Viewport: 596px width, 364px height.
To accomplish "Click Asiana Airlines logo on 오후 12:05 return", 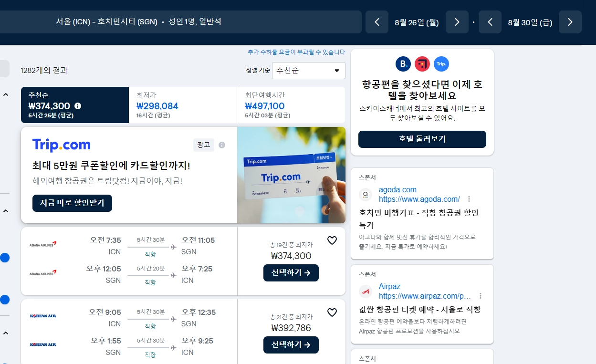I will click(x=43, y=273).
